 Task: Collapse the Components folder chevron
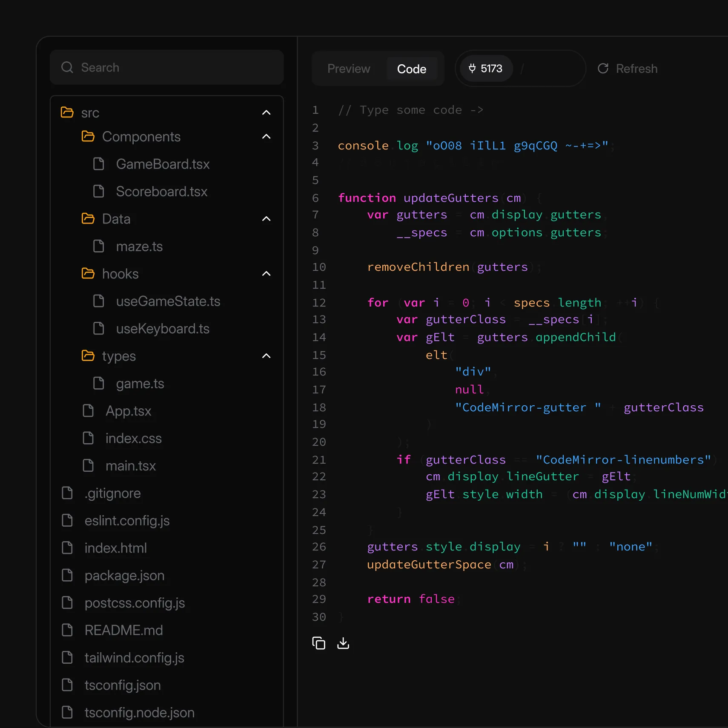[x=267, y=137]
